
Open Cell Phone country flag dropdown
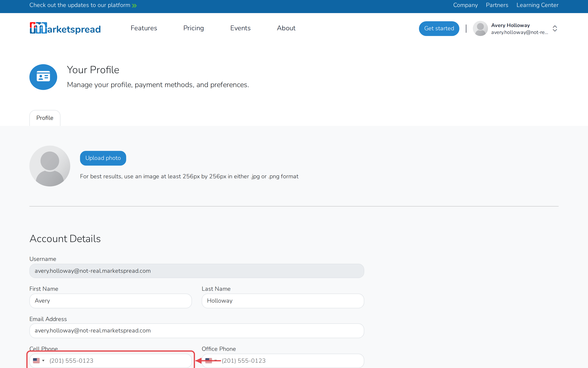click(x=39, y=360)
